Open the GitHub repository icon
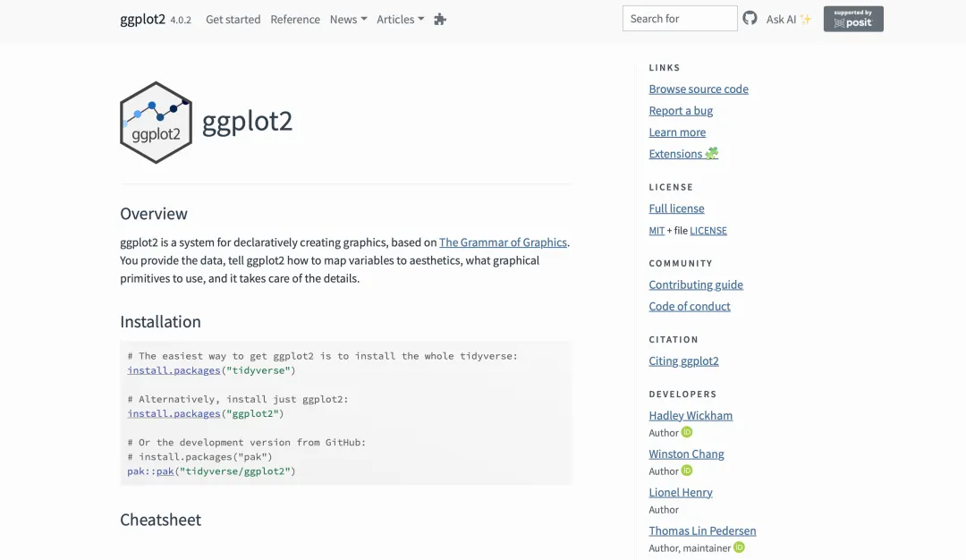 (750, 18)
